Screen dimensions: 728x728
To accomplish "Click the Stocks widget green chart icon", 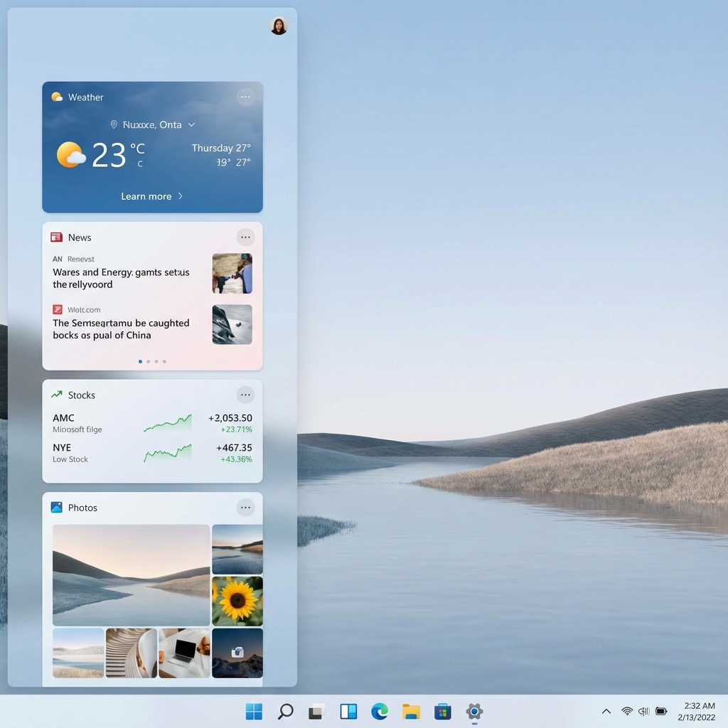I will (x=56, y=395).
